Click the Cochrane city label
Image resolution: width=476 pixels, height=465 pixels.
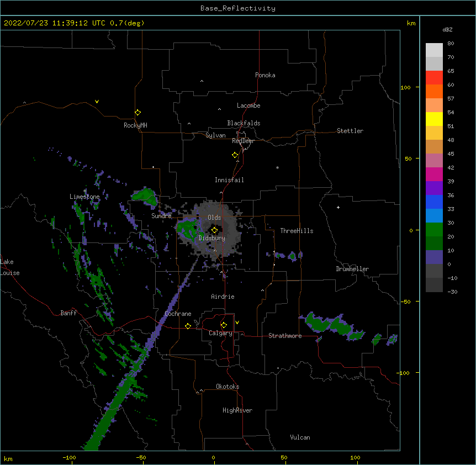(178, 314)
